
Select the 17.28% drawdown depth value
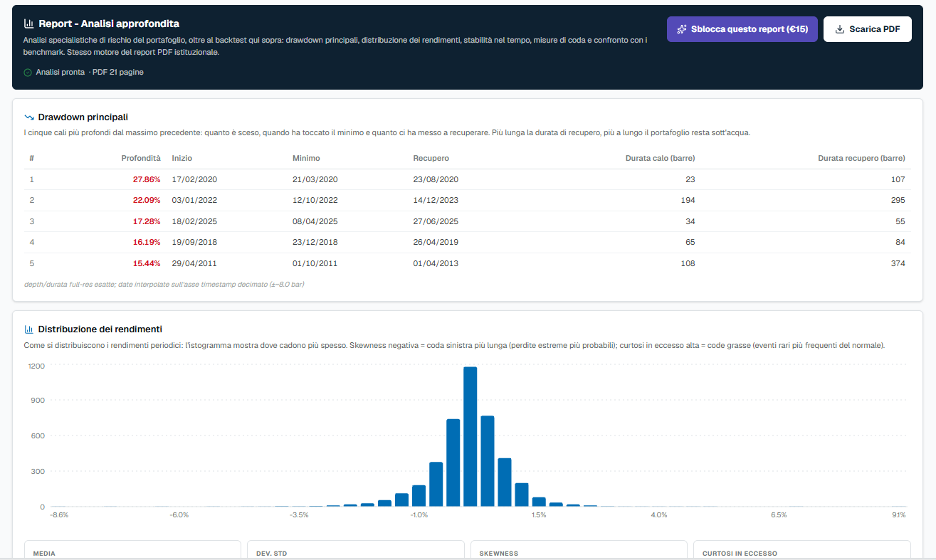click(x=147, y=221)
